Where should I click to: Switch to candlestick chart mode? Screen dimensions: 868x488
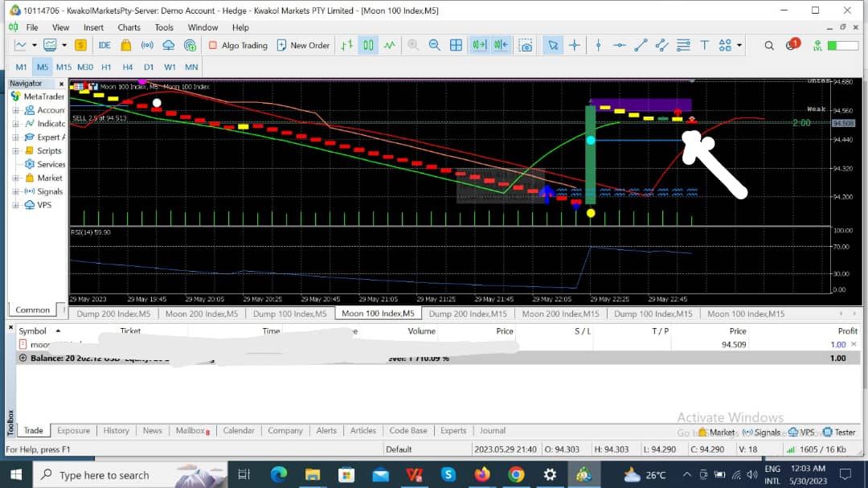pyautogui.click(x=368, y=45)
